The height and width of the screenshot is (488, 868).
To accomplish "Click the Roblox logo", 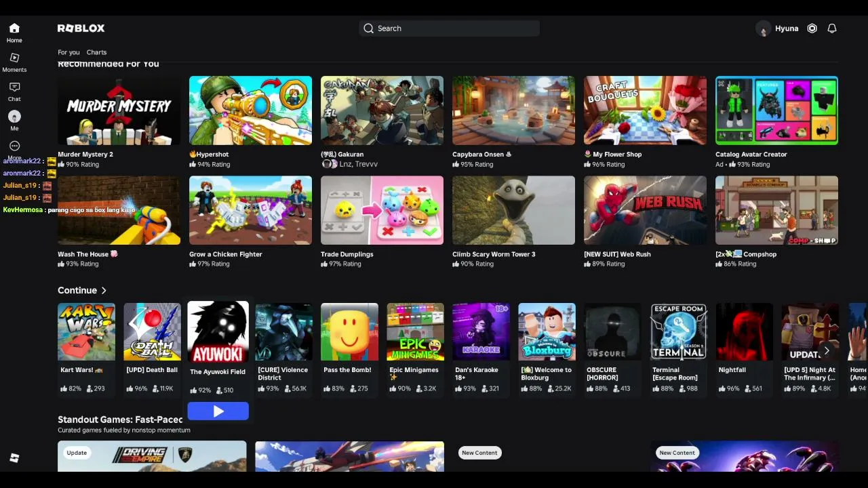I will (x=81, y=28).
